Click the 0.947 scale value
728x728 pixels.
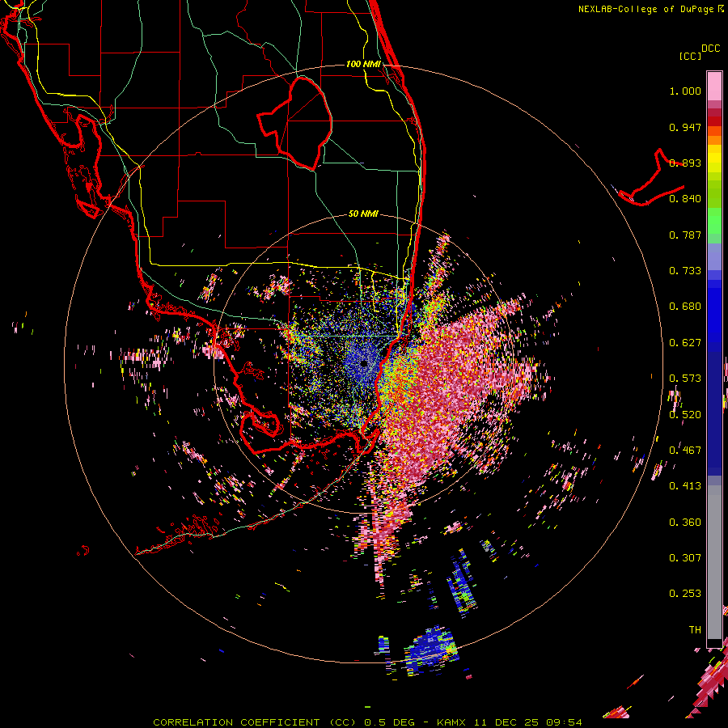685,127
